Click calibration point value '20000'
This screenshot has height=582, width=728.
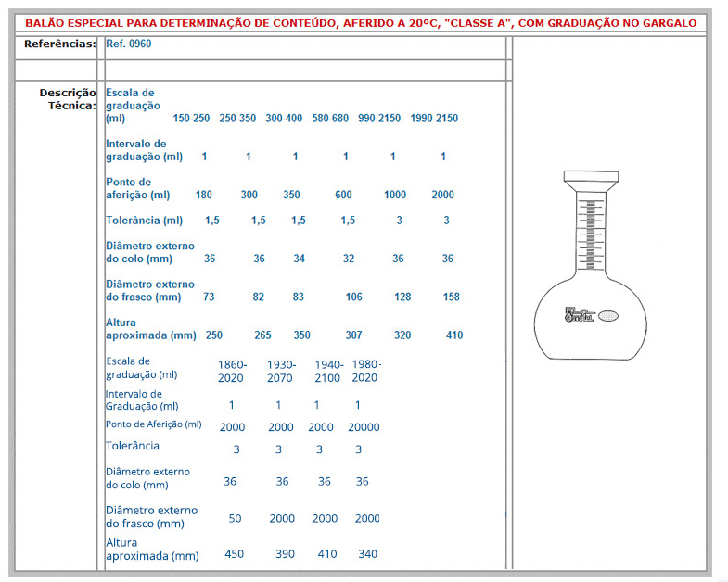(x=364, y=427)
